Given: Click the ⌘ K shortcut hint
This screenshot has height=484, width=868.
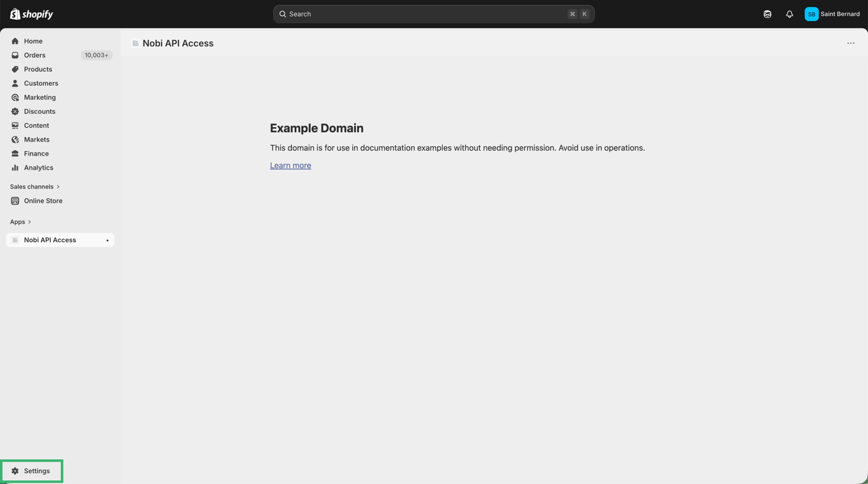Looking at the screenshot, I should point(578,14).
